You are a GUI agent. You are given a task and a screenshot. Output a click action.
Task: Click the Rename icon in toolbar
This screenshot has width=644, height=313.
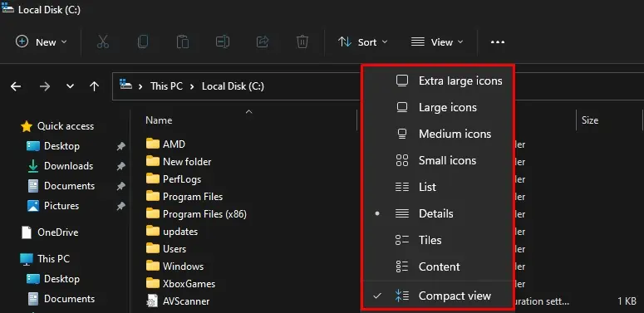[x=223, y=42]
